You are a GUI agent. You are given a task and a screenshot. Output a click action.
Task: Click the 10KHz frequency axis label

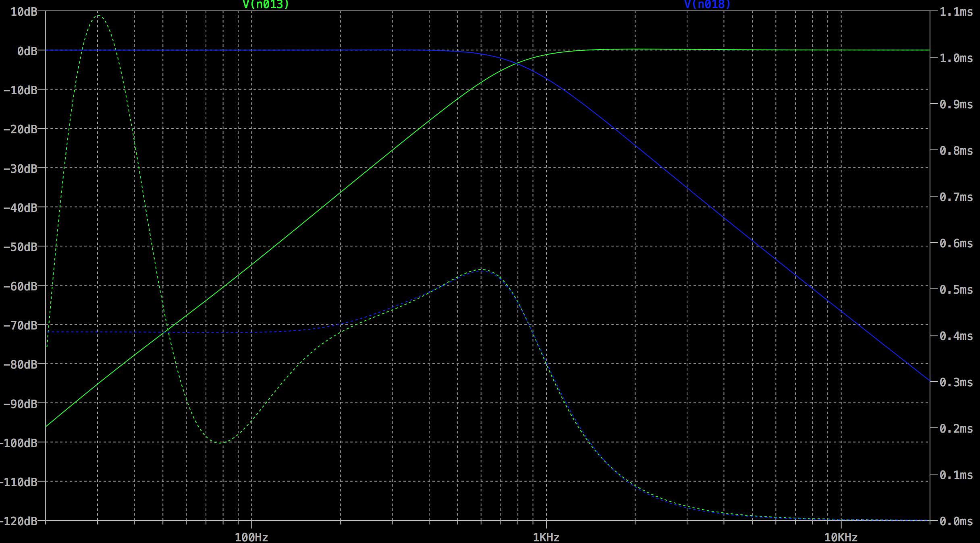841,537
